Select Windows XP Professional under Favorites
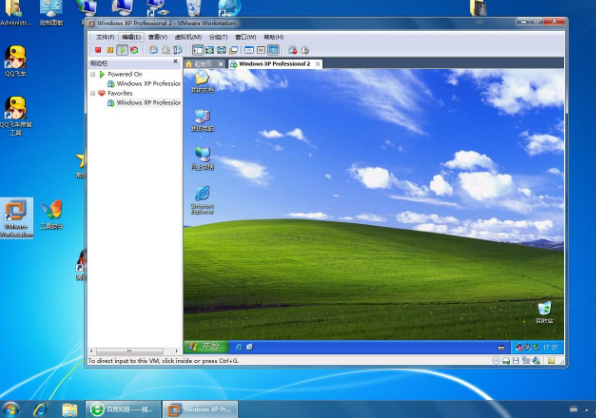596x418 pixels. click(x=144, y=103)
